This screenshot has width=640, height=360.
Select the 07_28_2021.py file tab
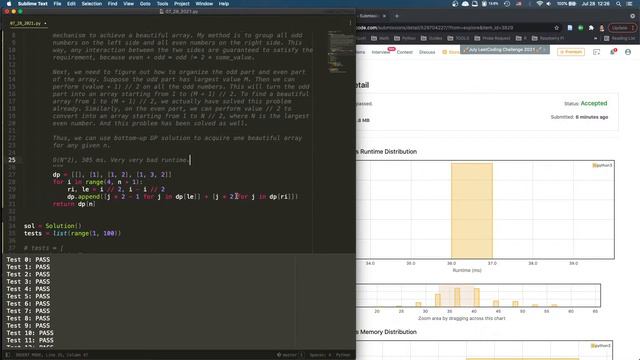28,23
